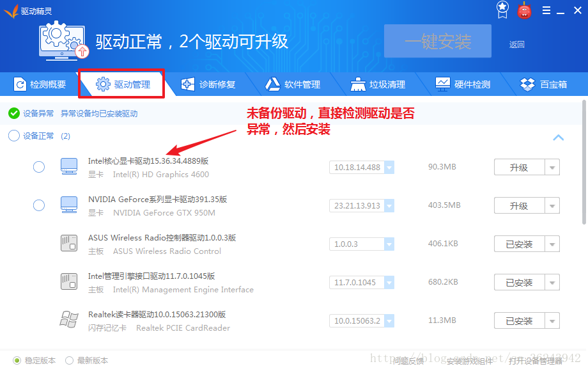Click 异常设备均已安装驱动 text
Viewport: 588px width, 371px height.
(x=99, y=114)
